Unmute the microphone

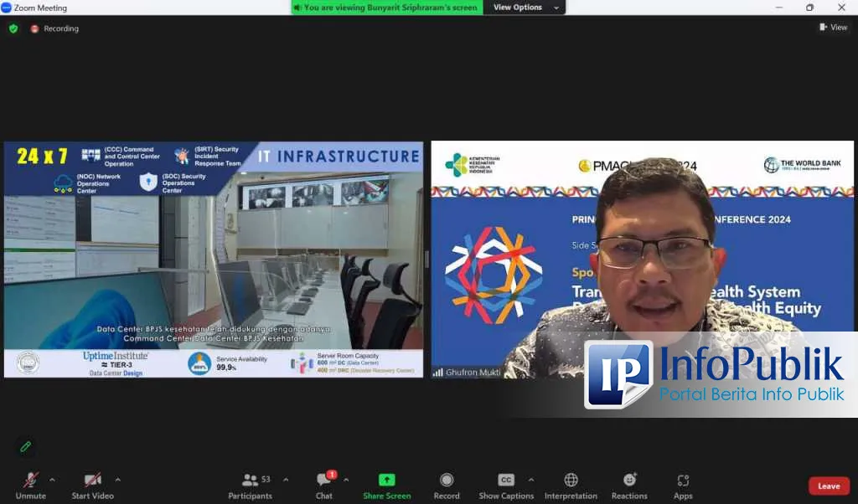[31, 486]
